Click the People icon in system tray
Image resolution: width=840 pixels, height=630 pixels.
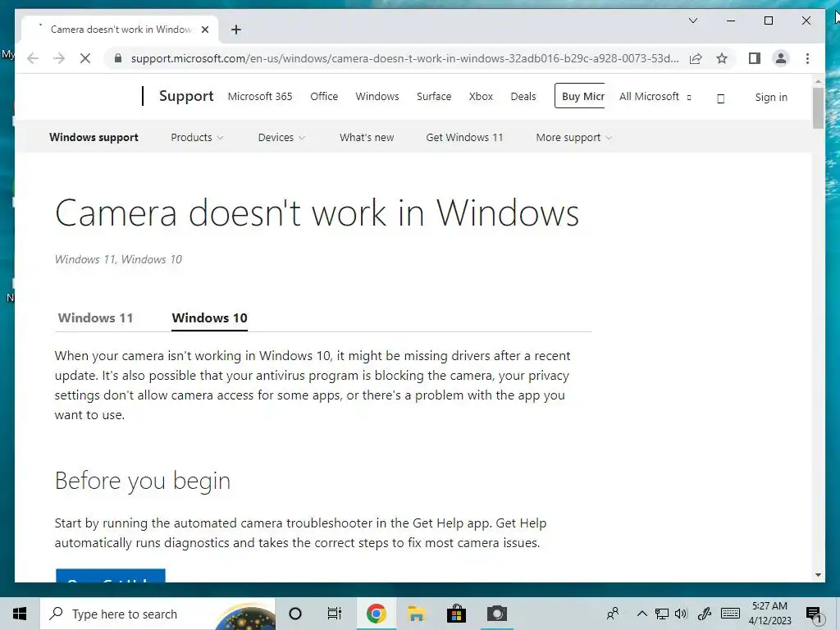[613, 614]
